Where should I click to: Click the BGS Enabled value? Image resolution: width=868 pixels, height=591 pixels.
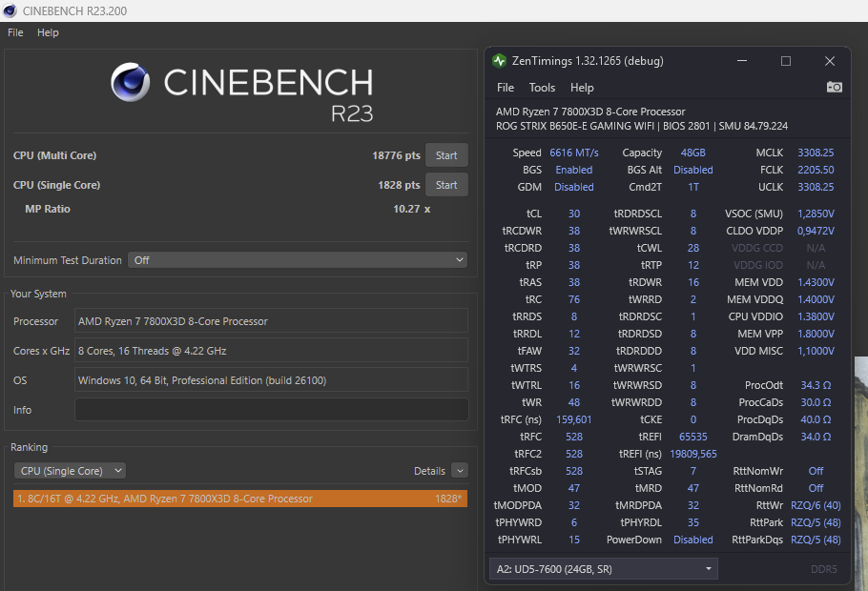[x=574, y=170]
